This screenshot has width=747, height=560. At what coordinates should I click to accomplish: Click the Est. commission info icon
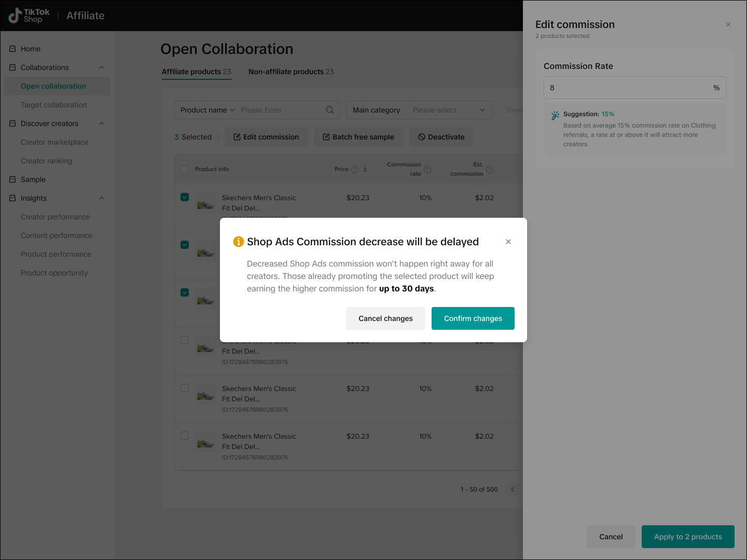pos(490,170)
